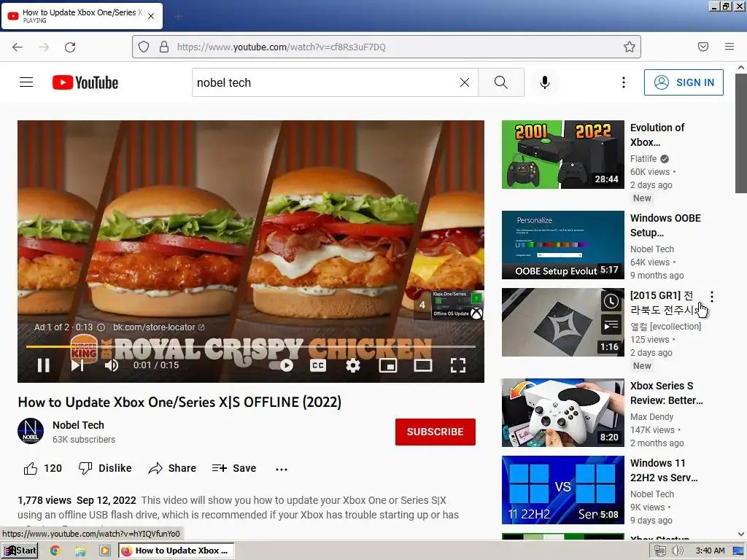
Task: Dislike the video
Action: pyautogui.click(x=105, y=469)
